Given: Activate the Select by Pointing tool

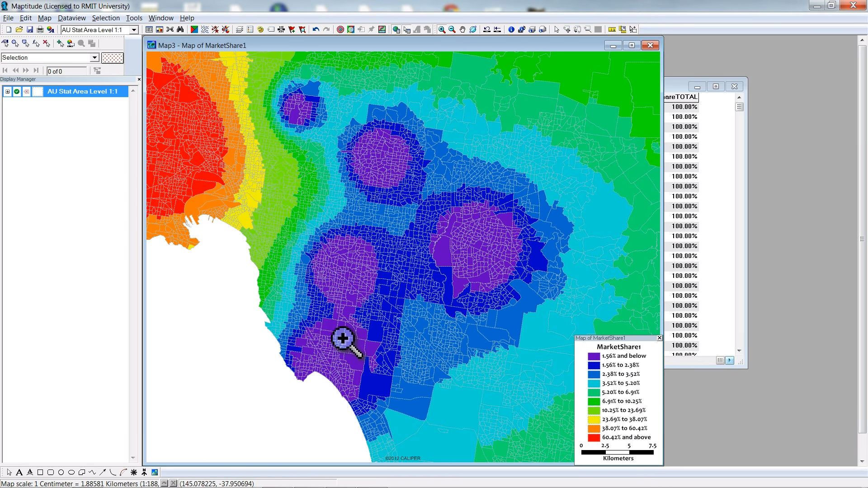Looking at the screenshot, I should 5,43.
